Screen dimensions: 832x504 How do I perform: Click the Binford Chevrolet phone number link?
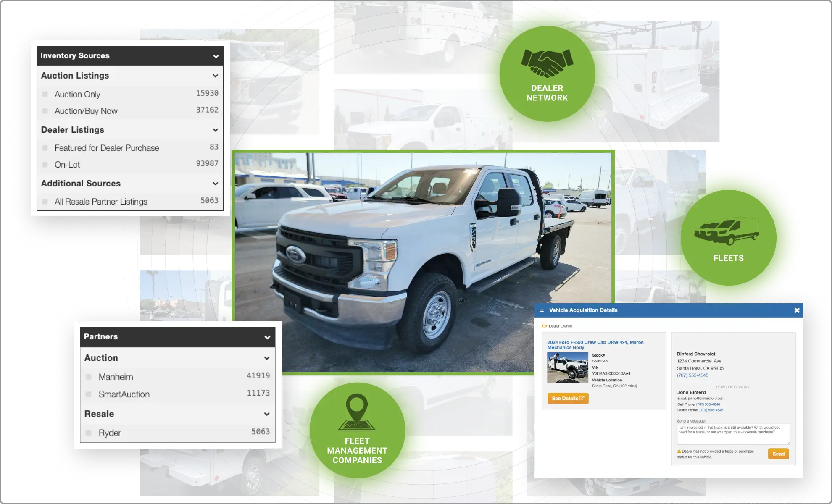(692, 375)
